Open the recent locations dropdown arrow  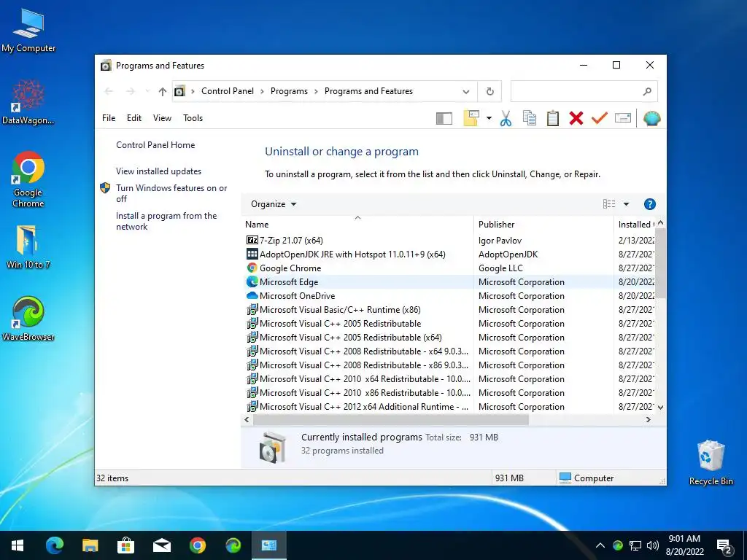(147, 91)
